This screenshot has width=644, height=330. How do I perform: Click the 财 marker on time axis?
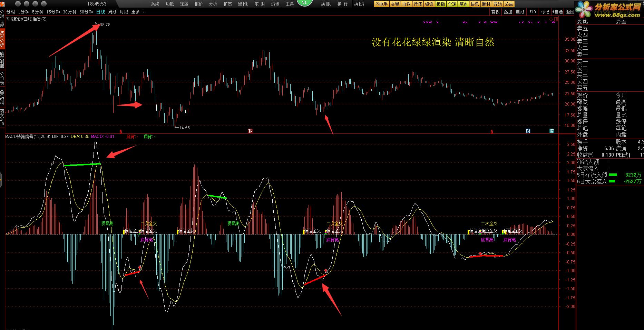(528, 131)
